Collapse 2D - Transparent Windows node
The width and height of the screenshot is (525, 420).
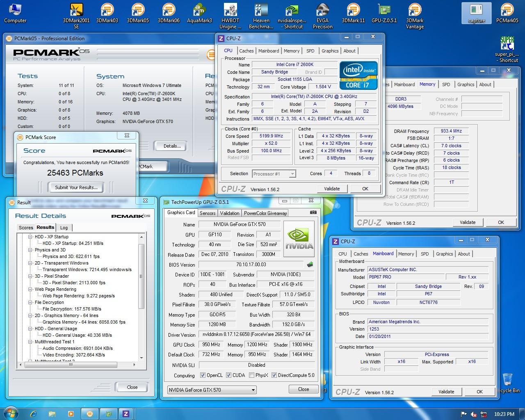(30, 263)
